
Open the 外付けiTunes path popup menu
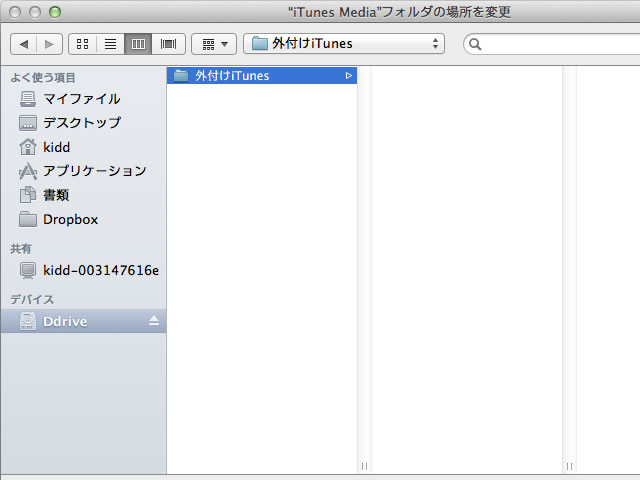344,44
